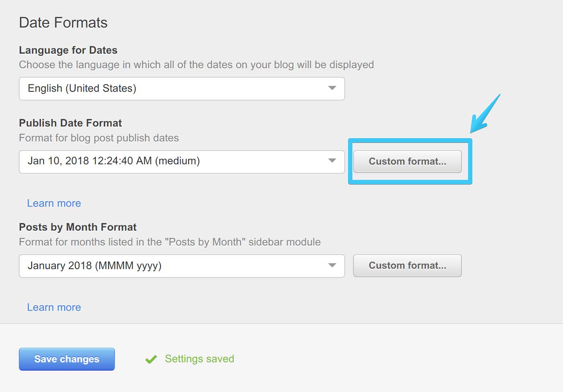Click the arrow on English (United States) selector
This screenshot has height=392, width=563.
pos(332,88)
